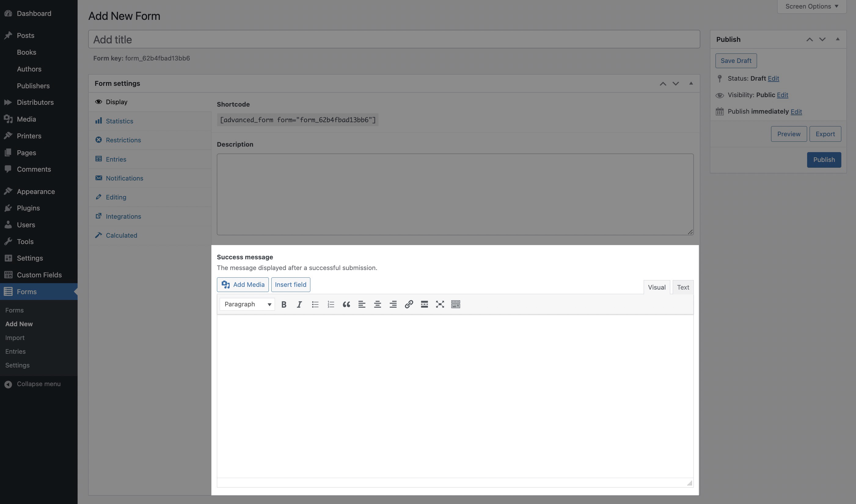Viewport: 856px width, 504px height.
Task: Switch to the Text editor tab
Action: 683,287
